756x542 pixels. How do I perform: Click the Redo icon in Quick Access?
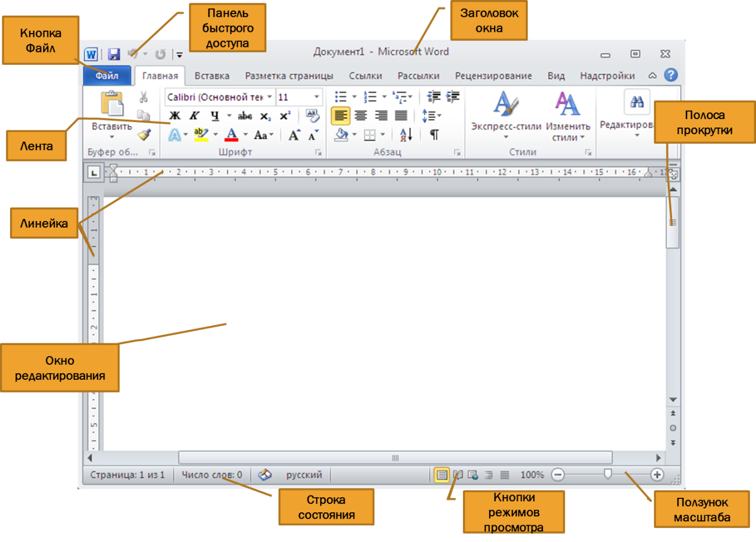tap(161, 54)
